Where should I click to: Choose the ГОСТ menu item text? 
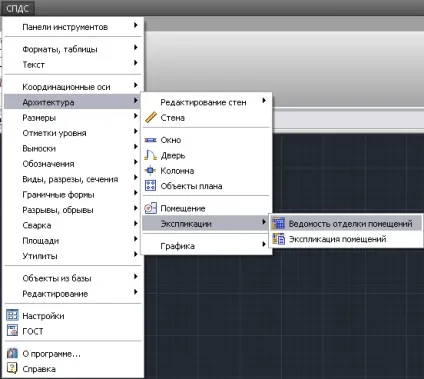click(33, 331)
